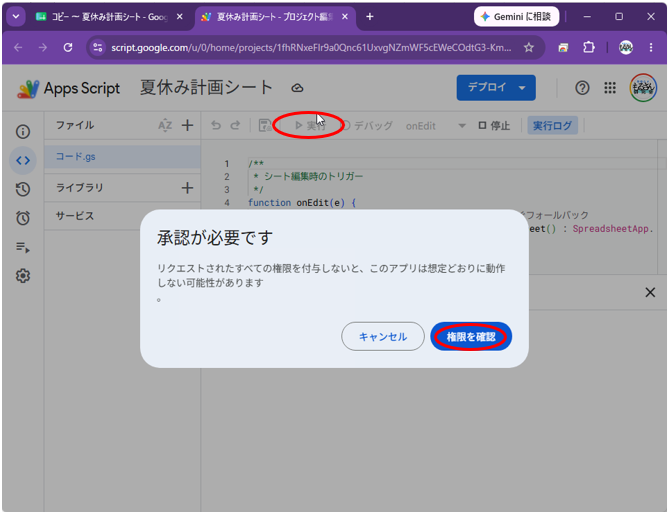Open Project Settings gear icon
The image size is (668, 513).
23,276
